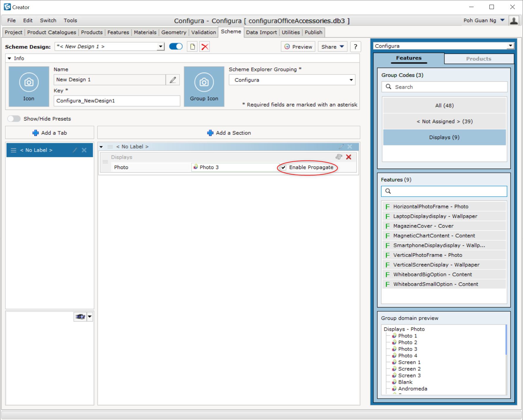The width and height of the screenshot is (523, 420).
Task: Click the Group Icon camera placeholder
Action: (204, 86)
